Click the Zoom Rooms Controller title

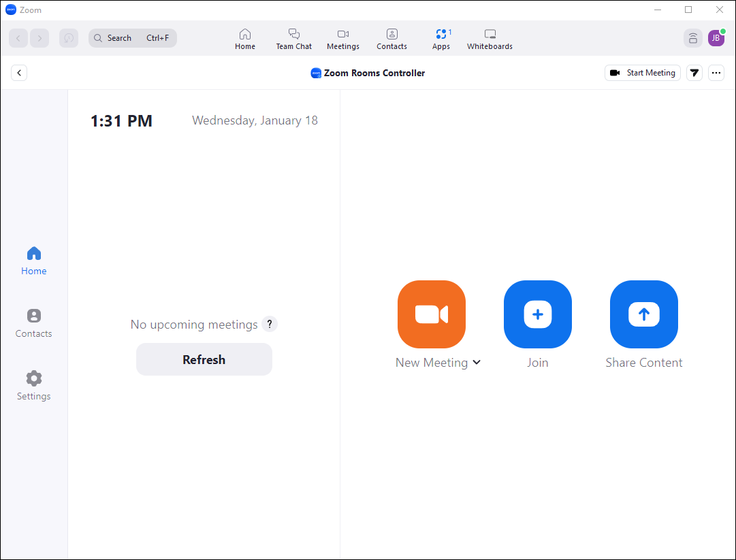point(374,73)
